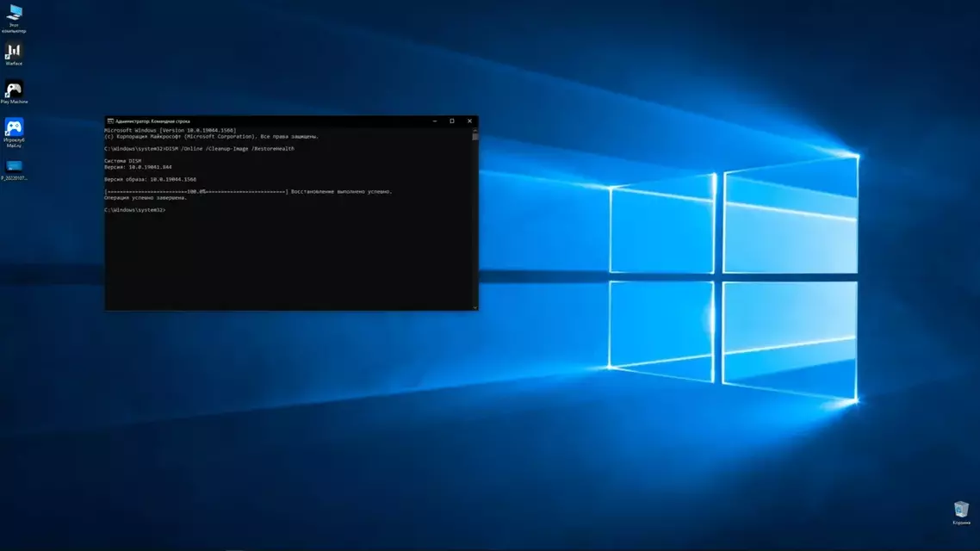Click the "Cистема DISM" output line
This screenshot has height=551, width=980.
click(x=122, y=161)
